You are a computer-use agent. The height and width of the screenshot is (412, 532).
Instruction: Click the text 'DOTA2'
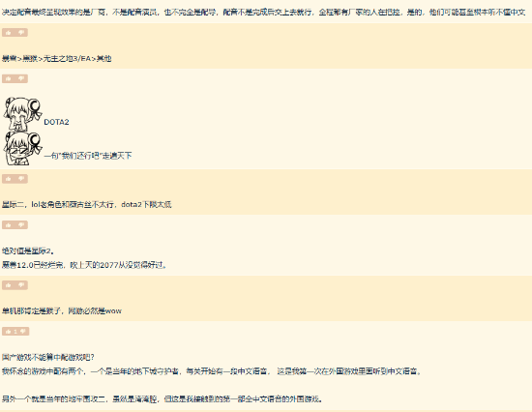[56, 122]
